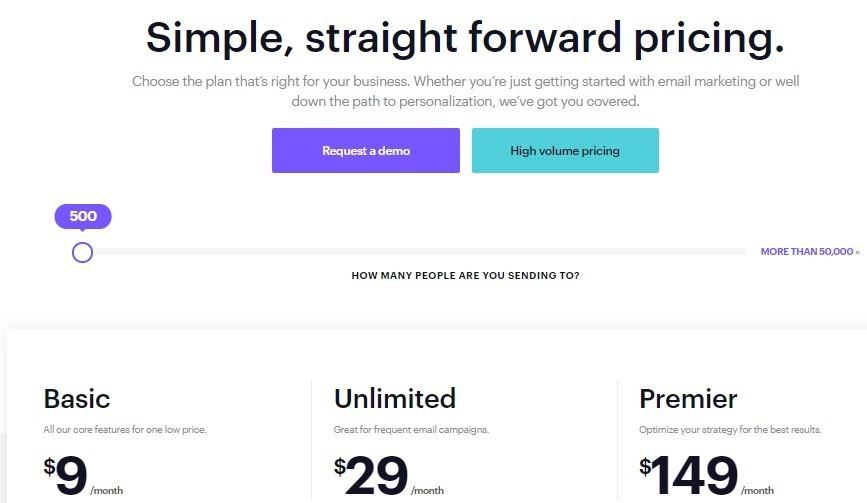867x503 pixels.
Task: Click the Request a demo button
Action: (x=365, y=151)
